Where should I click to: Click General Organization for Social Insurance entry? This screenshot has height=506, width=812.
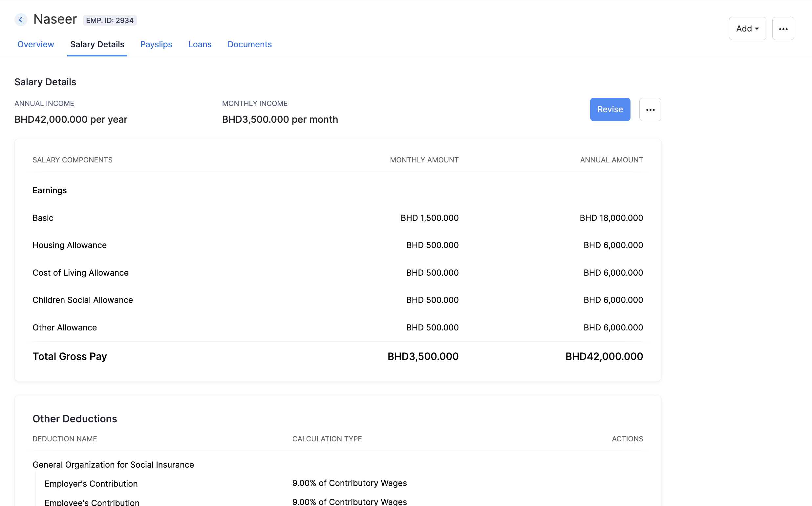click(113, 465)
